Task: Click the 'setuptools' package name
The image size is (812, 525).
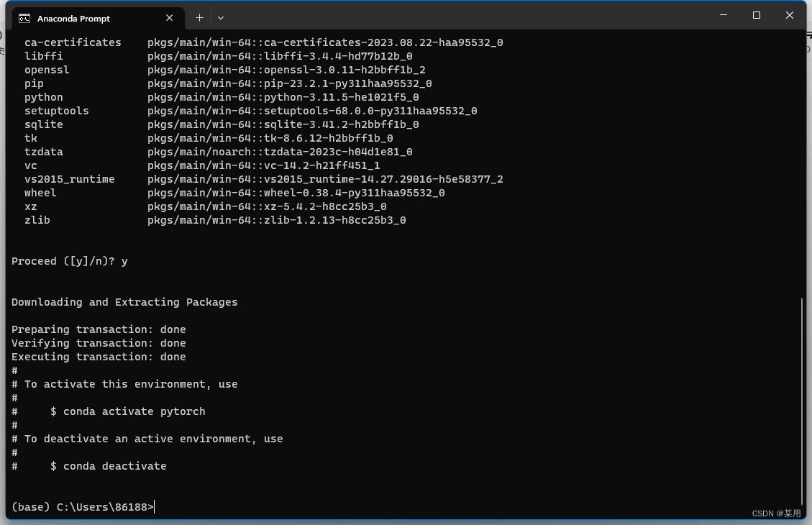Action: 56,111
